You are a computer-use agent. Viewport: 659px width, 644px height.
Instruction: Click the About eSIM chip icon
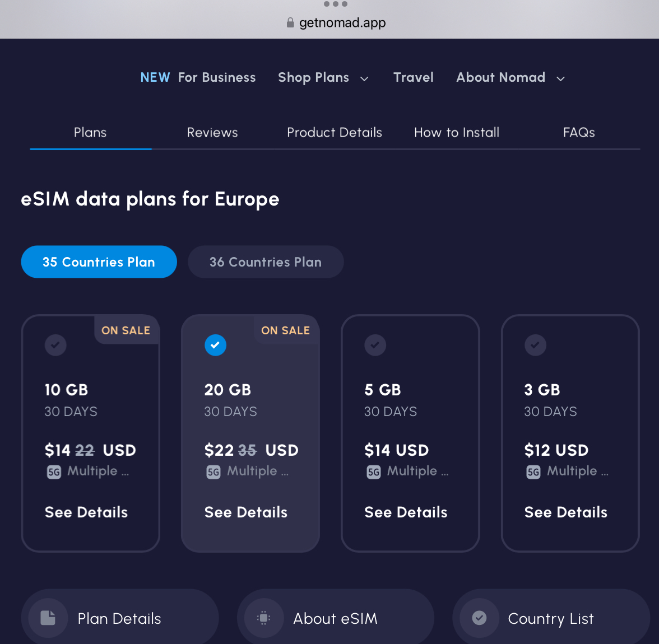263,618
